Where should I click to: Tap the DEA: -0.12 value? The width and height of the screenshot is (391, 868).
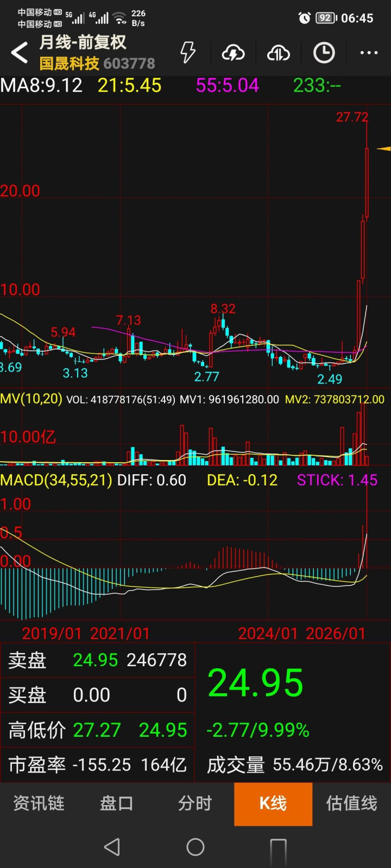click(242, 480)
